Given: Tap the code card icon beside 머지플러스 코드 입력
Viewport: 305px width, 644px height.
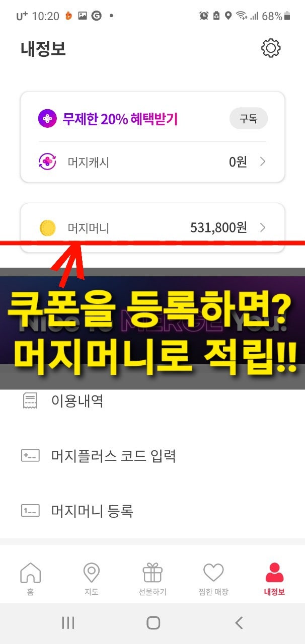Looking at the screenshot, I should (30, 456).
